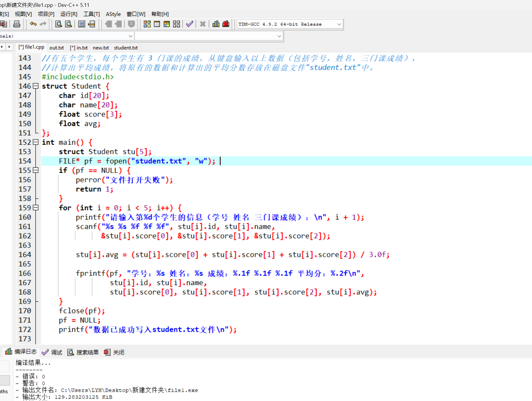This screenshot has width=532, height=401.
Task: Click the 关闭 tab in bottom panel
Action: click(114, 352)
